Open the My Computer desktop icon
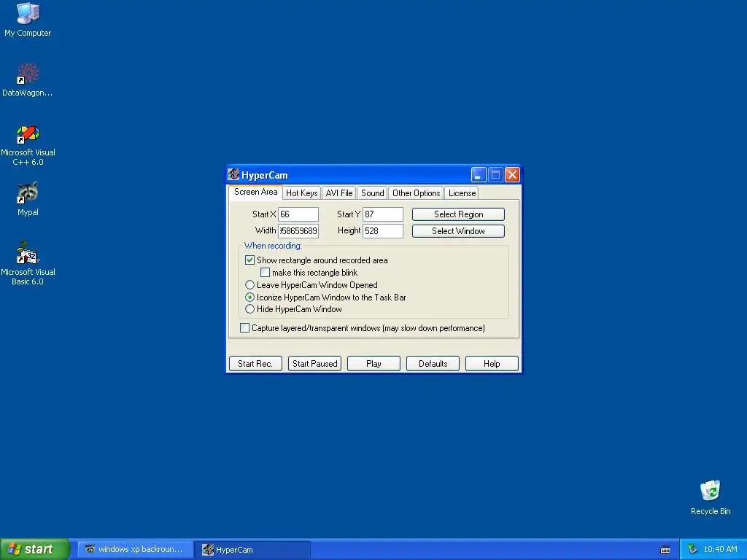 point(28,19)
